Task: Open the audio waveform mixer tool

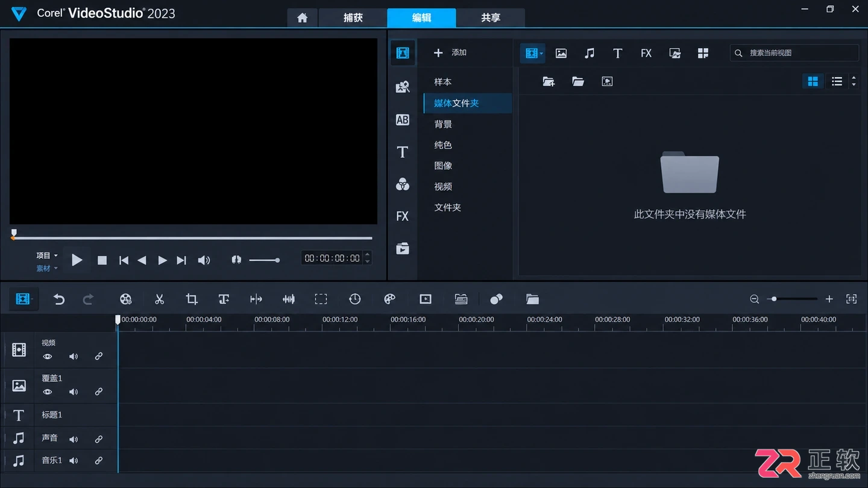Action: click(x=289, y=299)
